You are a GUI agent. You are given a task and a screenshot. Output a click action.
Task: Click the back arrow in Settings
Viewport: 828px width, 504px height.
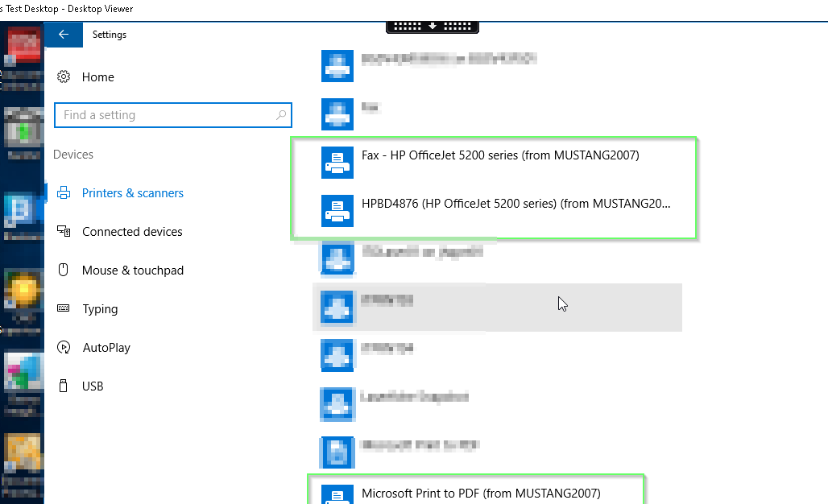(64, 35)
